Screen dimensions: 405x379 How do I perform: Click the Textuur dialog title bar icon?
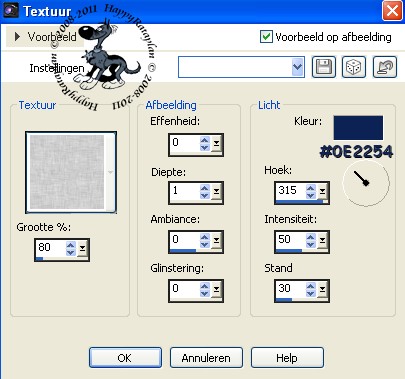pos(11,10)
